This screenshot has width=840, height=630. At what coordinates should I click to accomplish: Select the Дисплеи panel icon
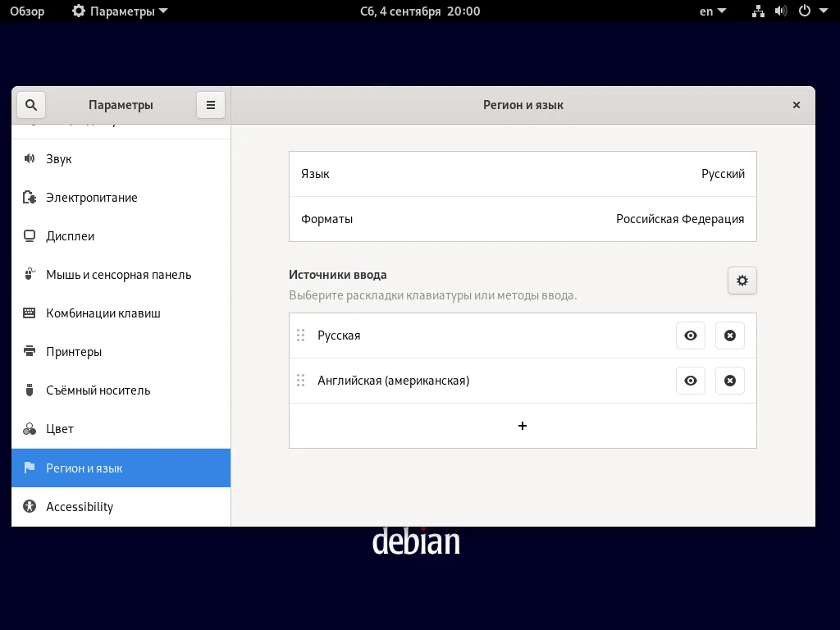tap(30, 235)
